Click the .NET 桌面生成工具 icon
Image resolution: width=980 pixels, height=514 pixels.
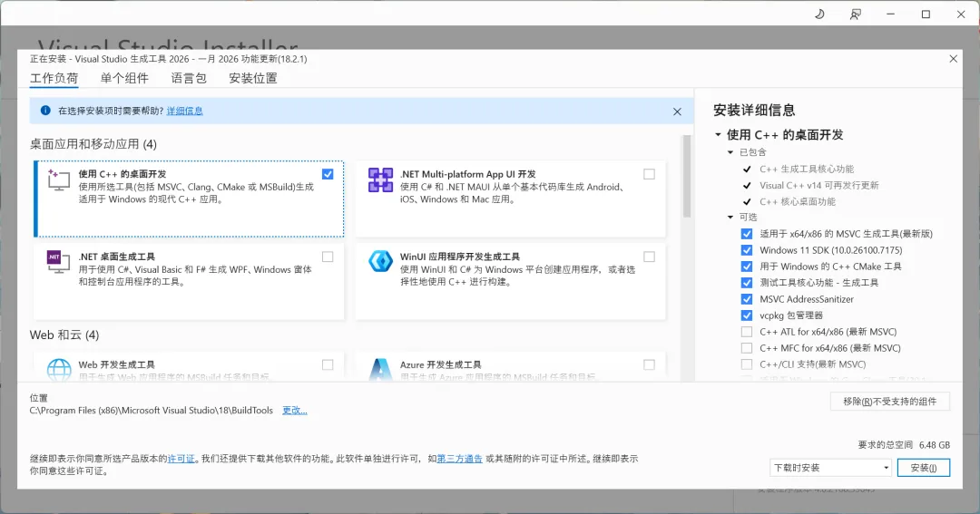tap(58, 262)
